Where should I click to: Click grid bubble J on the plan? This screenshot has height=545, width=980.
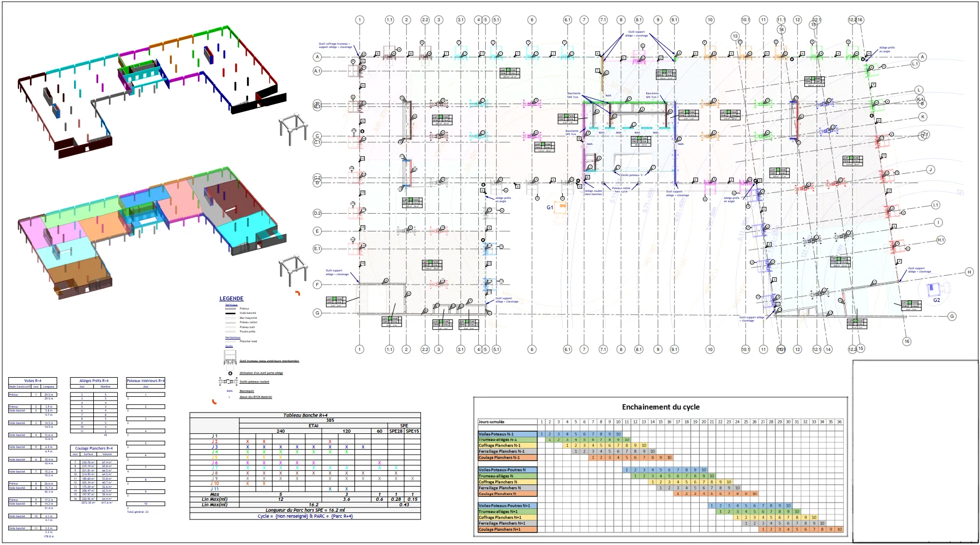[931, 169]
